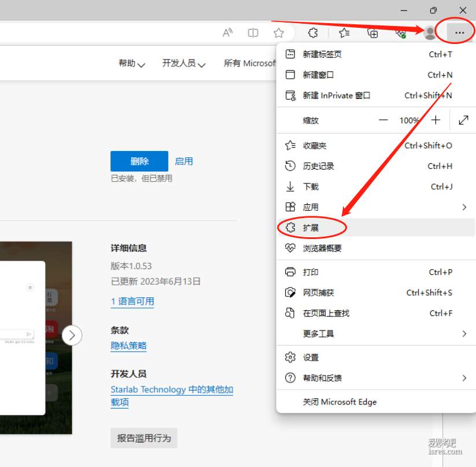Open the 帮助 dropdown in page header
Screen dimensions: 476x467
132,63
